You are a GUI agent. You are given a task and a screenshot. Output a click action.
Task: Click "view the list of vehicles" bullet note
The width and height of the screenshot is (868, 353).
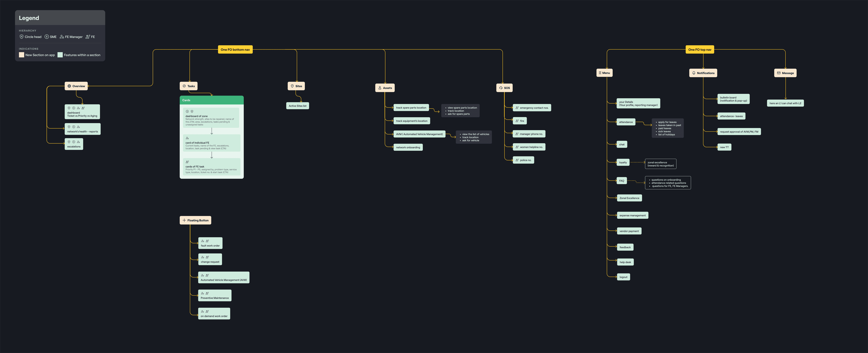point(474,137)
